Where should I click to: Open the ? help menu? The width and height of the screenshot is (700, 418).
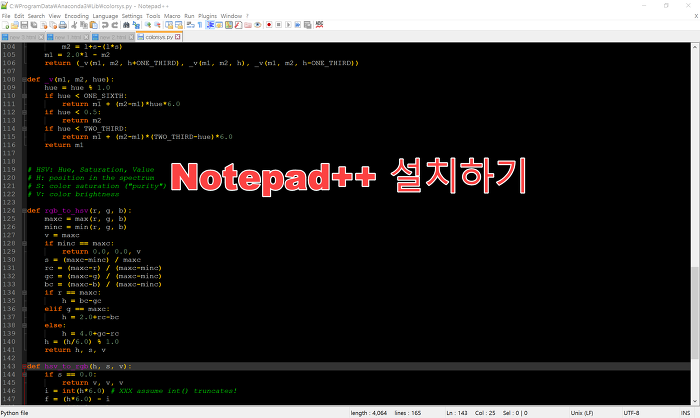tap(247, 16)
